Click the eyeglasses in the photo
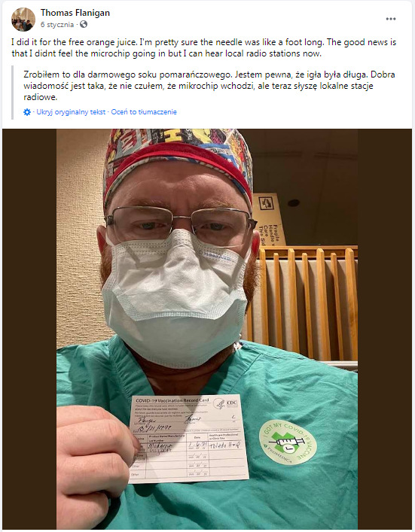Viewport: 415px width, 532px height. [181, 223]
